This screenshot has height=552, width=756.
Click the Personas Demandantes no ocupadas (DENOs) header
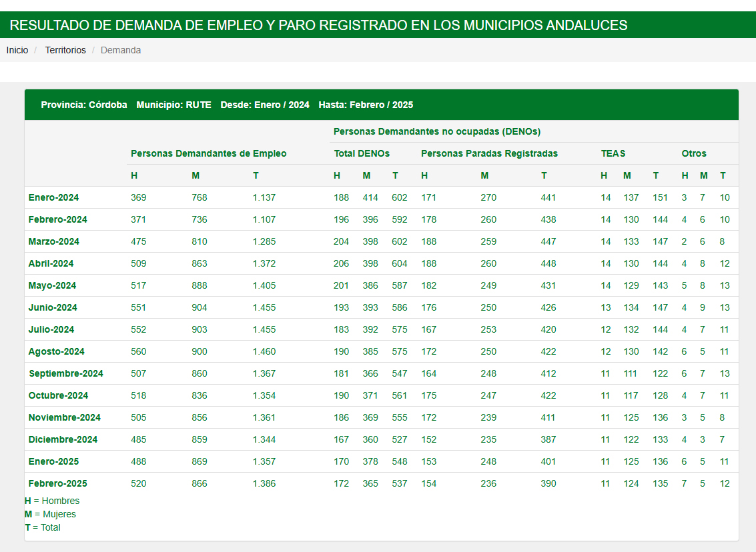(x=436, y=131)
